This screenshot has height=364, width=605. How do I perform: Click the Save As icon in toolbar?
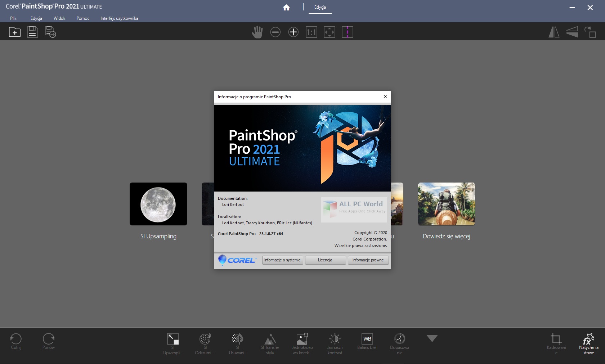coord(50,32)
